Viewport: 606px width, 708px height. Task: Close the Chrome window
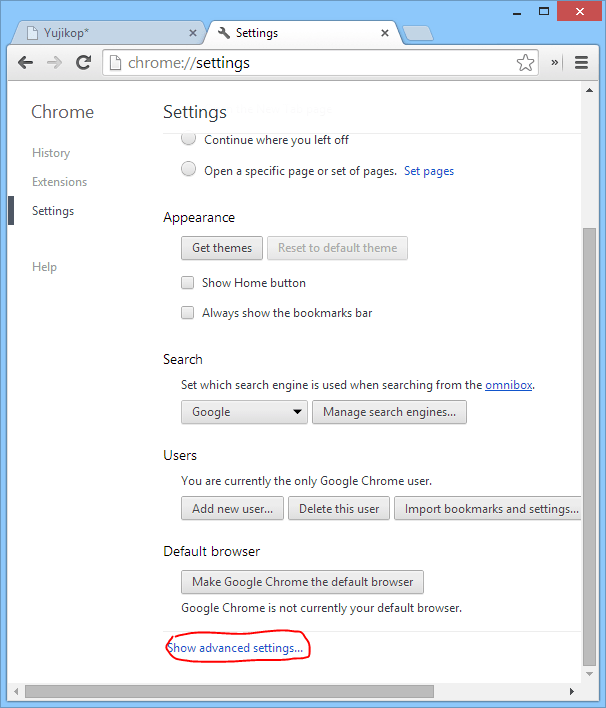(580, 11)
